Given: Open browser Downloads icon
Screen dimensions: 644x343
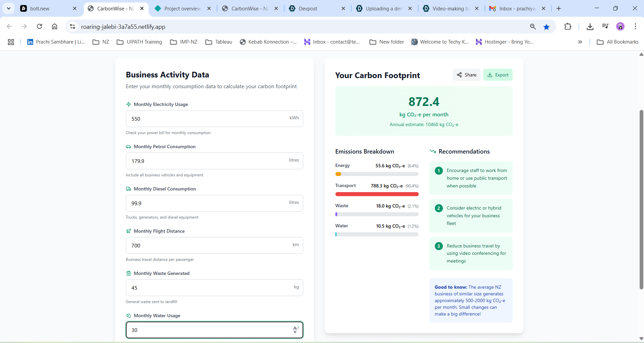Looking at the screenshot, I should click(590, 26).
